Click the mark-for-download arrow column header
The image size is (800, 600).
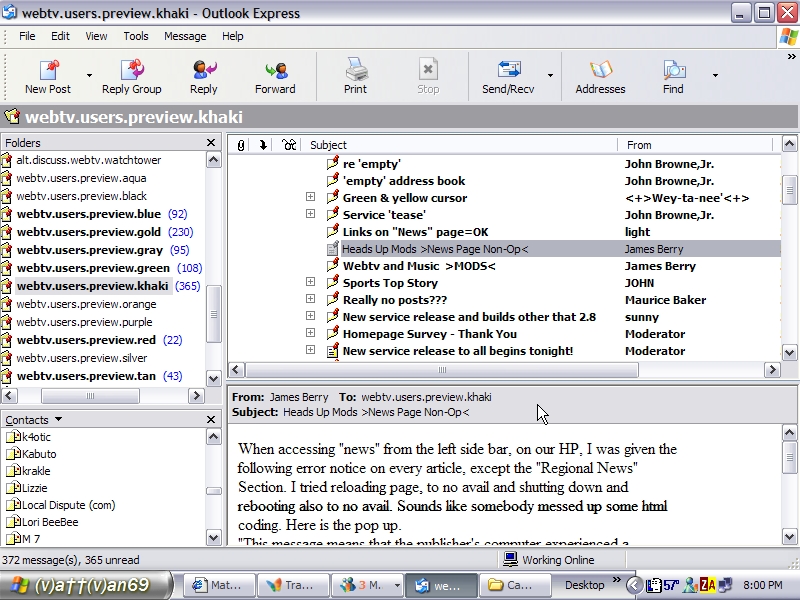(x=263, y=145)
